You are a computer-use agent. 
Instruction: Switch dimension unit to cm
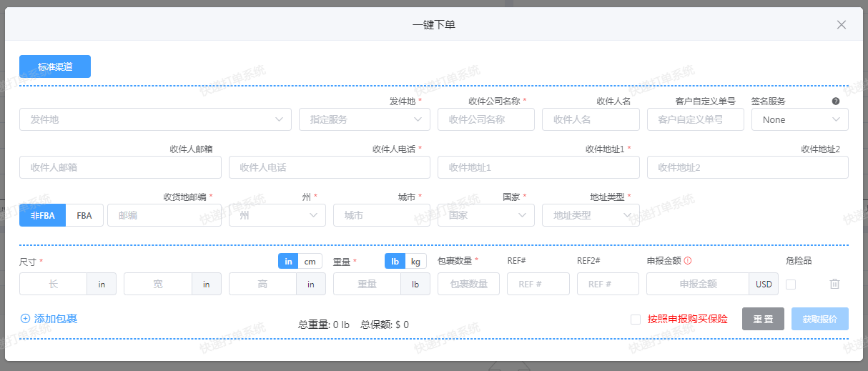point(310,262)
